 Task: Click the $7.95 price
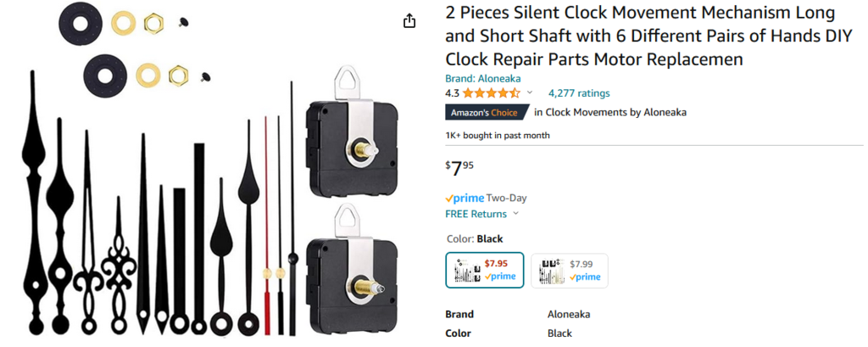pos(459,168)
